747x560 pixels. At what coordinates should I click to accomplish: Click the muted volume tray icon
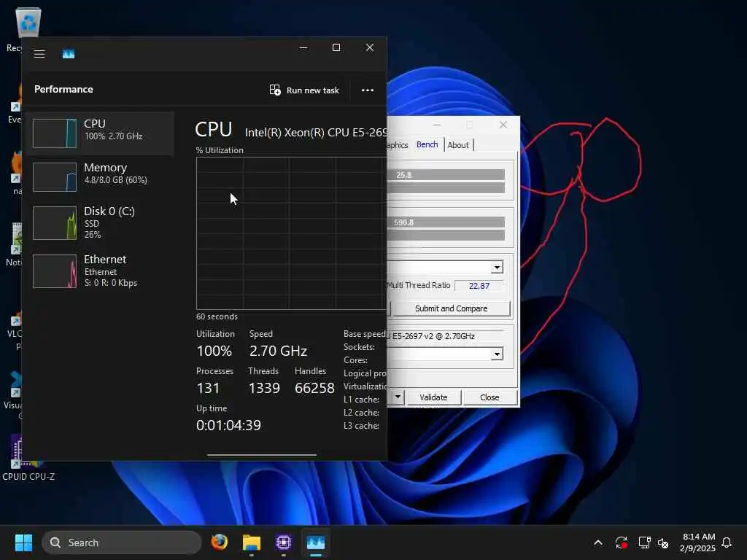[663, 542]
